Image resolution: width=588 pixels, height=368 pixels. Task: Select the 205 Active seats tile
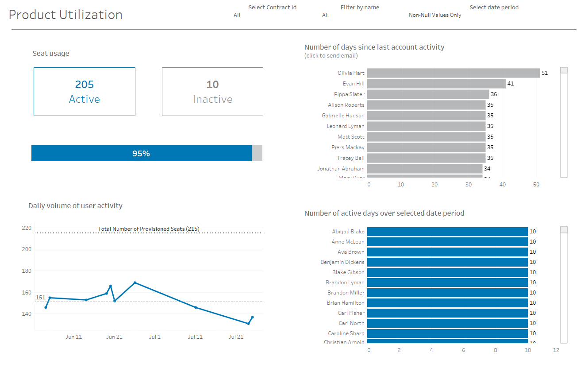coord(85,92)
